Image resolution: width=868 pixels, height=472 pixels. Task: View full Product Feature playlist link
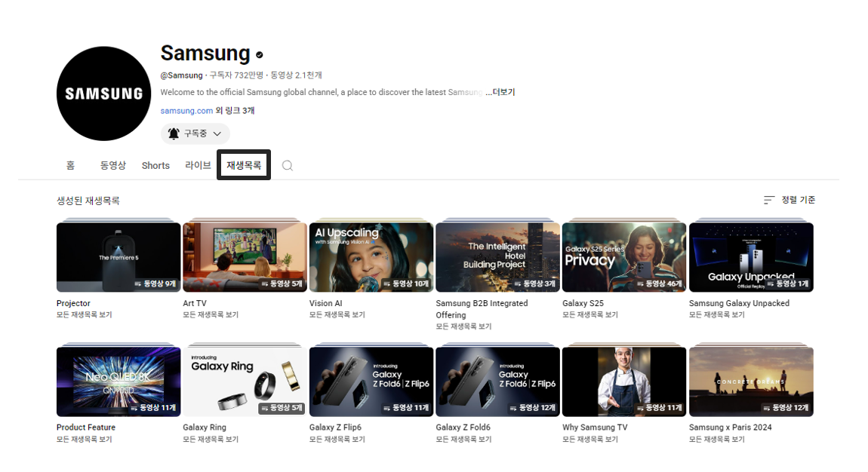point(84,440)
